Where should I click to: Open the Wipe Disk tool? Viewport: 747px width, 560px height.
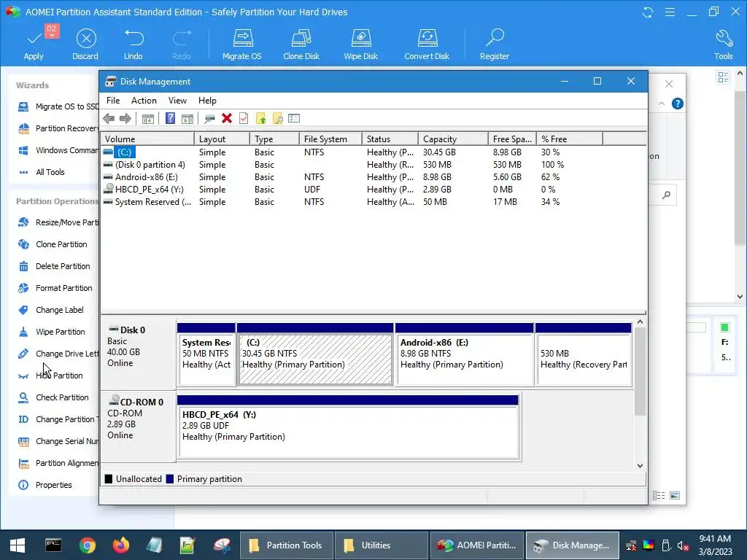[x=360, y=44]
